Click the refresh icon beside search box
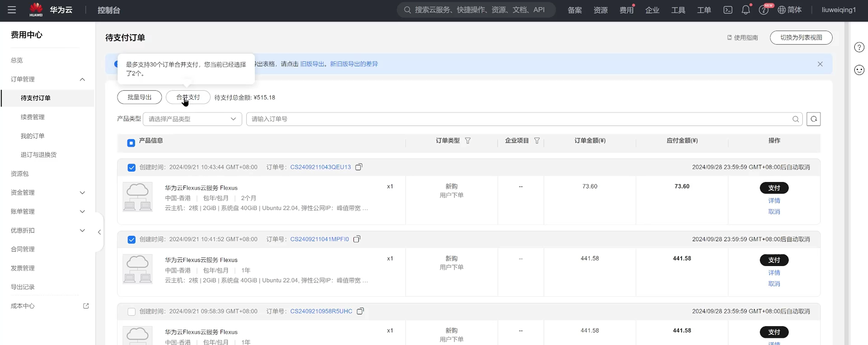The width and height of the screenshot is (868, 345). [813, 119]
